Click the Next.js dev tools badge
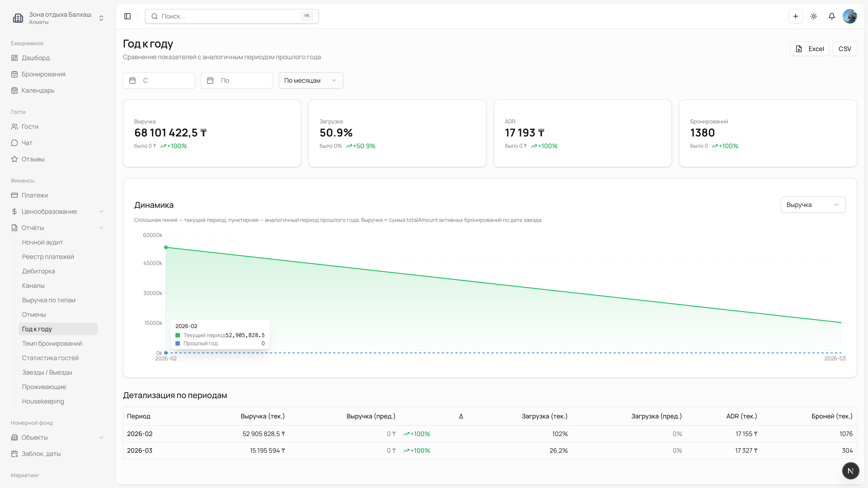Image resolution: width=868 pixels, height=488 pixels. 850,470
